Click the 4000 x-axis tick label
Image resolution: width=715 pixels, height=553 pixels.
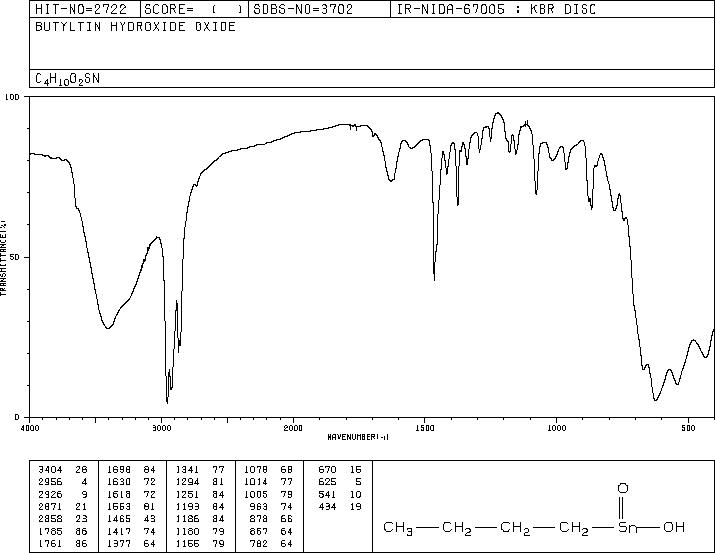30,428
